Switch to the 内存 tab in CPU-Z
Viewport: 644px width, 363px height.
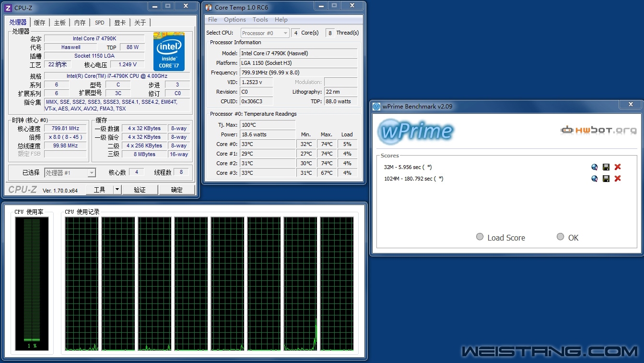[80, 23]
